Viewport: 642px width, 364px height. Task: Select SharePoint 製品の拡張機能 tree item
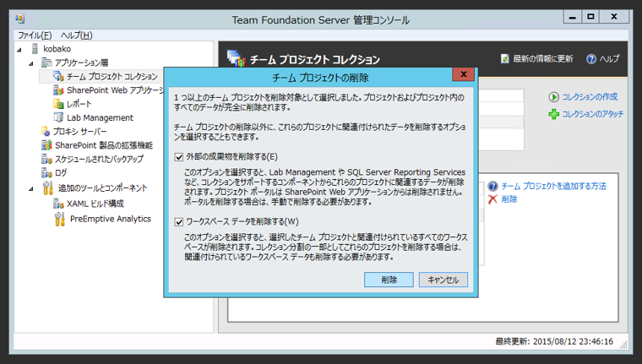[104, 145]
